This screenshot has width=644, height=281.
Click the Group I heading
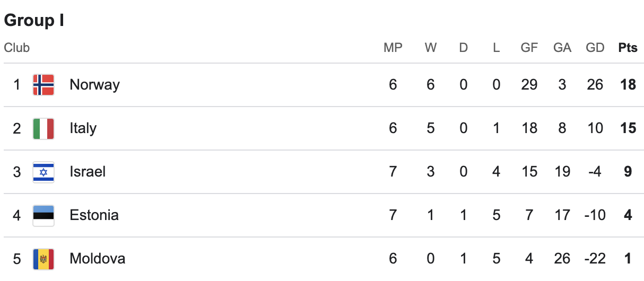click(x=34, y=21)
